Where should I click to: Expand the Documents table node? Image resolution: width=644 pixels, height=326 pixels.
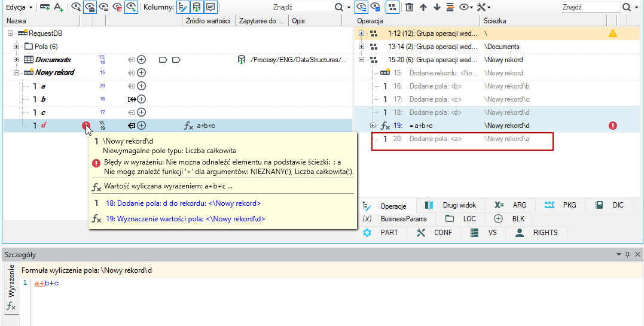click(x=16, y=60)
